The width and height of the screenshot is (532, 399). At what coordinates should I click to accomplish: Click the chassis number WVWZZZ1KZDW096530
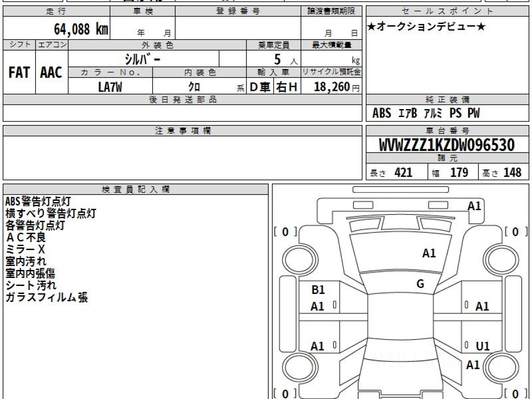(447, 145)
